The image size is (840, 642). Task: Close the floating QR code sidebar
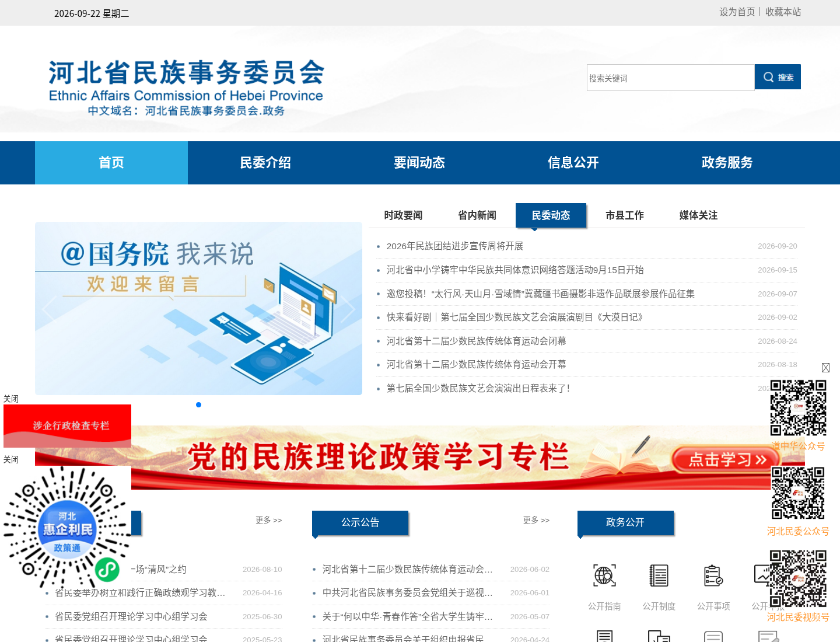pyautogui.click(x=826, y=368)
